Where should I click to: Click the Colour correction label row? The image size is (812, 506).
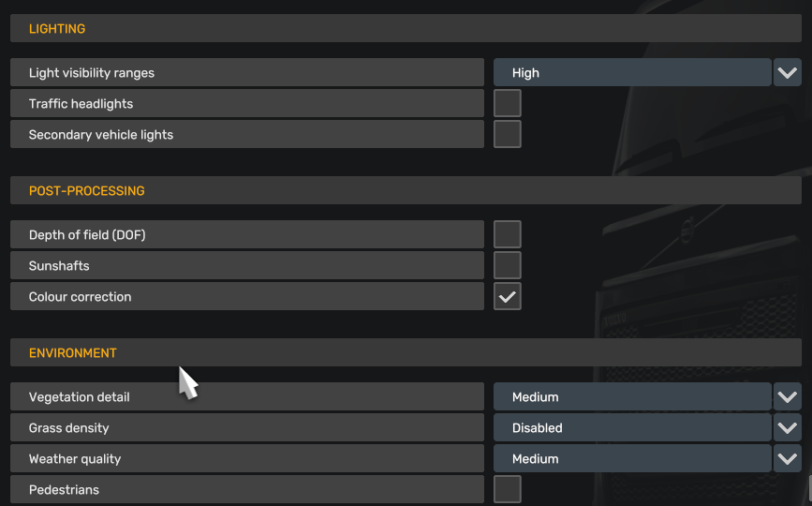(246, 296)
